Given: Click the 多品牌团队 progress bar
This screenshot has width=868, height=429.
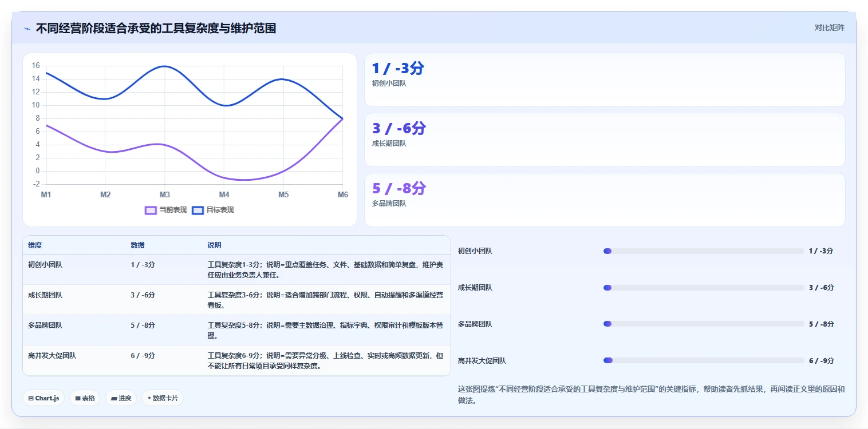Looking at the screenshot, I should coord(704,324).
